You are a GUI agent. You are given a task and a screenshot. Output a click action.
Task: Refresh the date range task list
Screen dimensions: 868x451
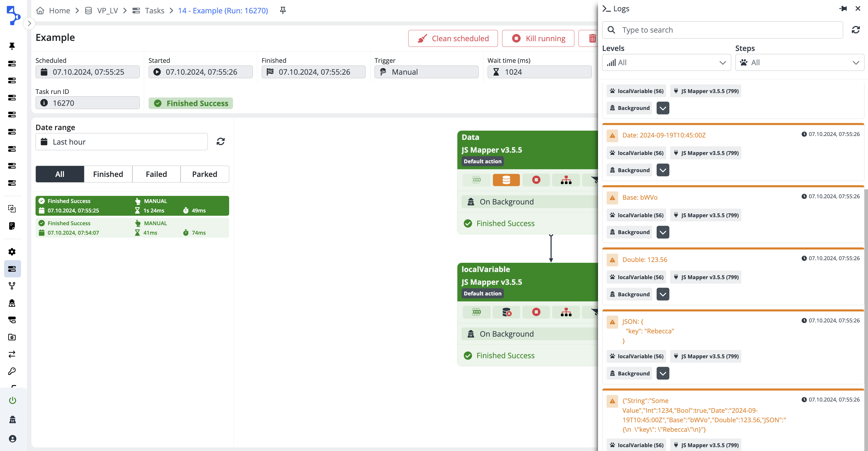tap(220, 142)
